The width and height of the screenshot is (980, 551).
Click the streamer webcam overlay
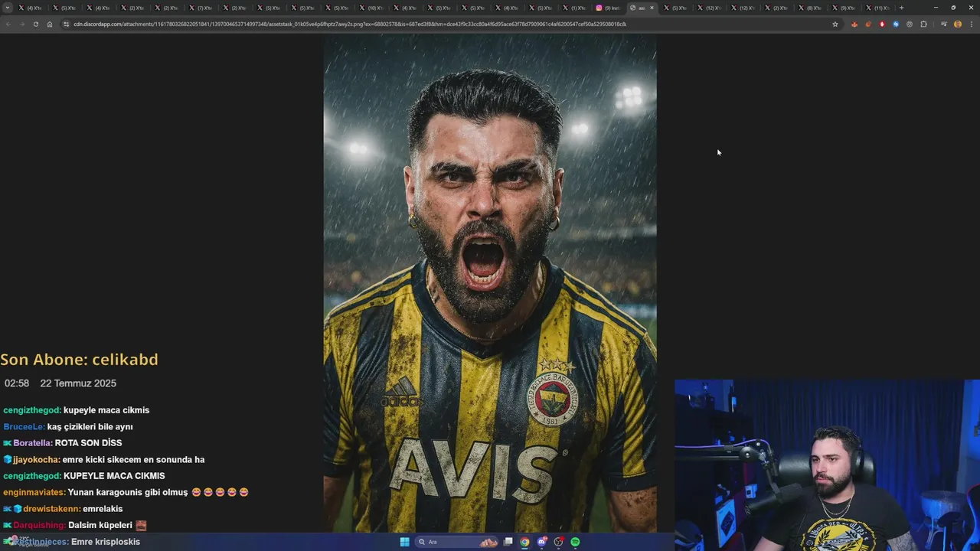(827, 465)
